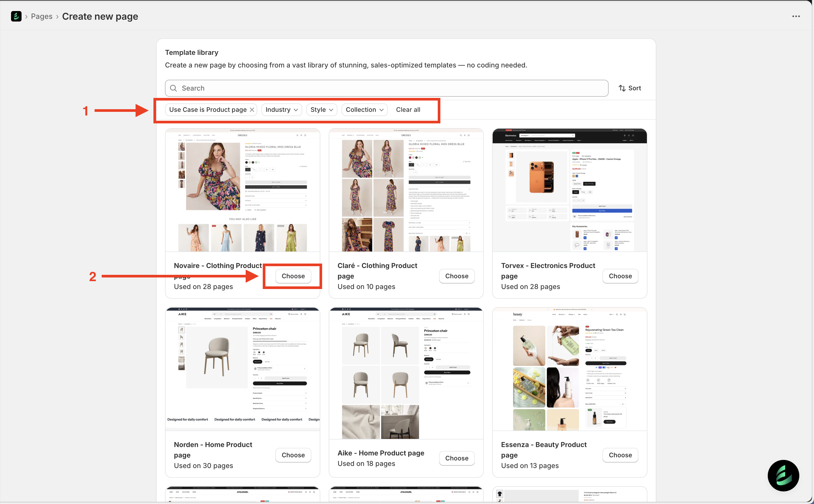The width and height of the screenshot is (814, 504).
Task: Remove the Use Case Product page filter
Action: [x=252, y=110]
